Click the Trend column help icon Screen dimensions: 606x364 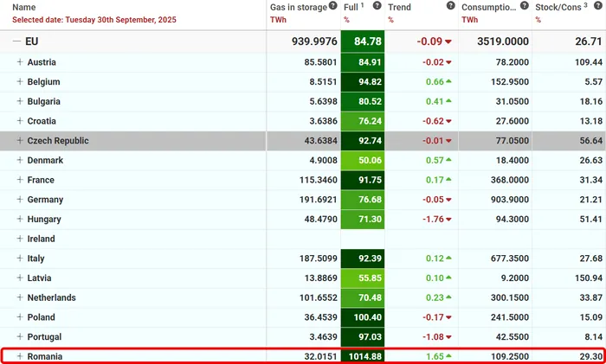tap(450, 6)
